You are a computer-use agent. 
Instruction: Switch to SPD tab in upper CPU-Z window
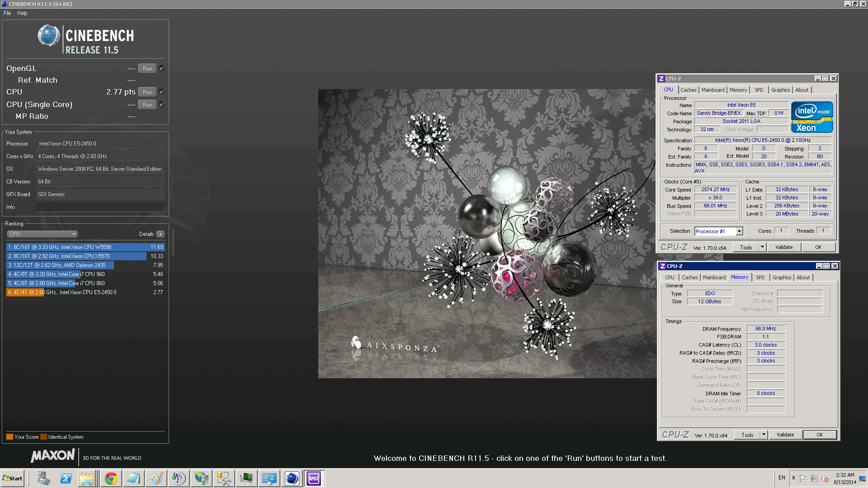click(759, 90)
